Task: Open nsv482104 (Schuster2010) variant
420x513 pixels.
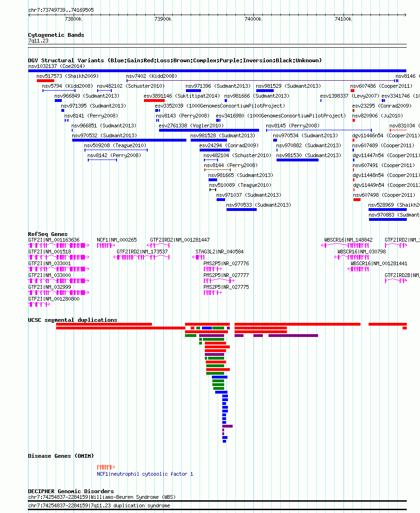Action: (x=237, y=155)
